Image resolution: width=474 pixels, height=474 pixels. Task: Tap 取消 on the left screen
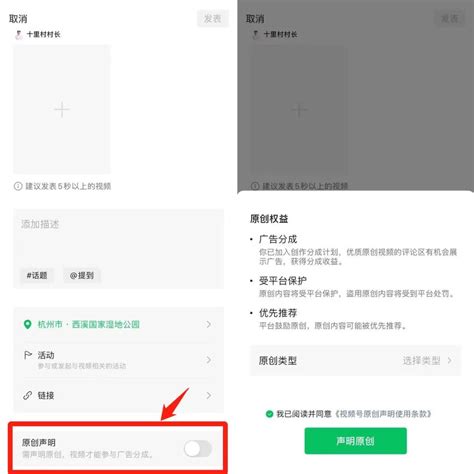coord(18,19)
